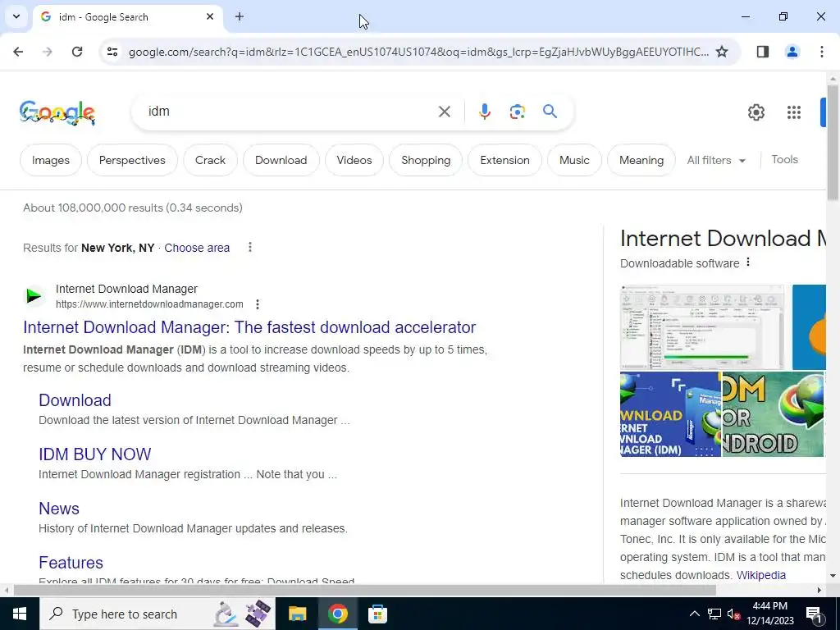View site information icon in address bar

click(x=112, y=52)
